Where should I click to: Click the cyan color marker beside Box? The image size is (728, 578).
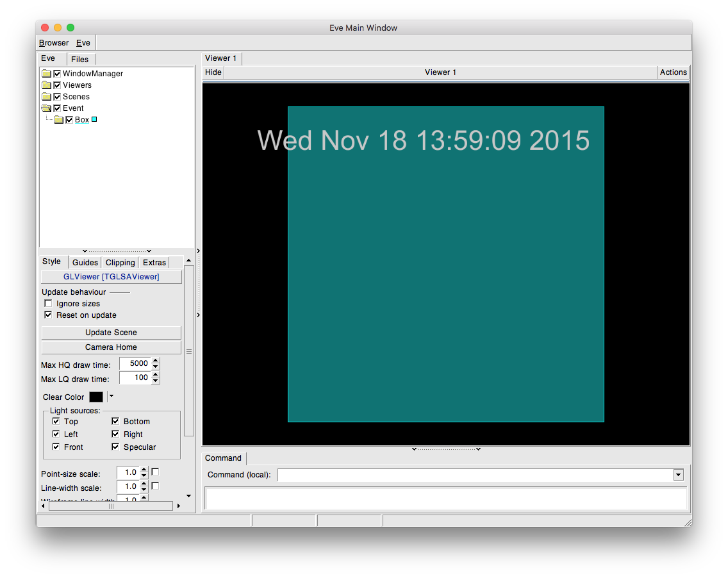tap(94, 119)
